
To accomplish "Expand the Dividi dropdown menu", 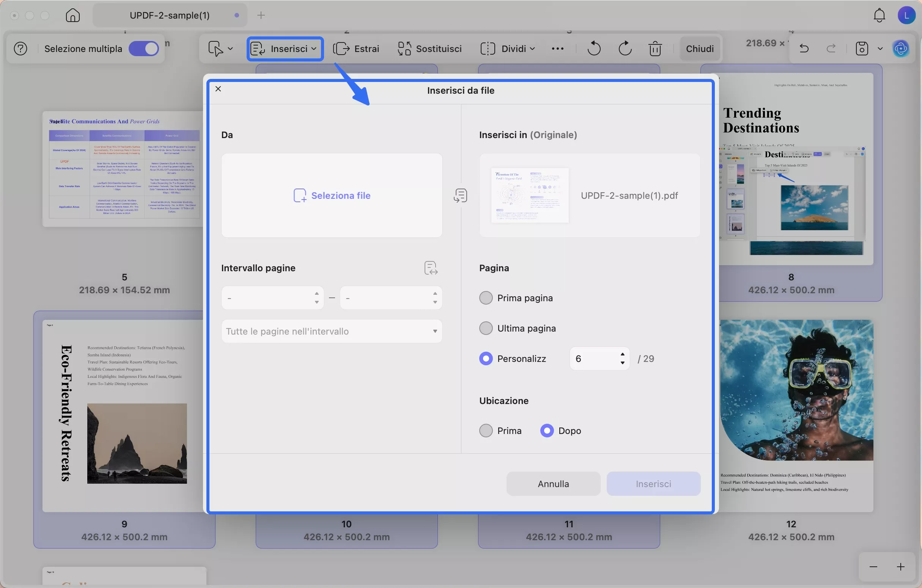I will point(507,49).
